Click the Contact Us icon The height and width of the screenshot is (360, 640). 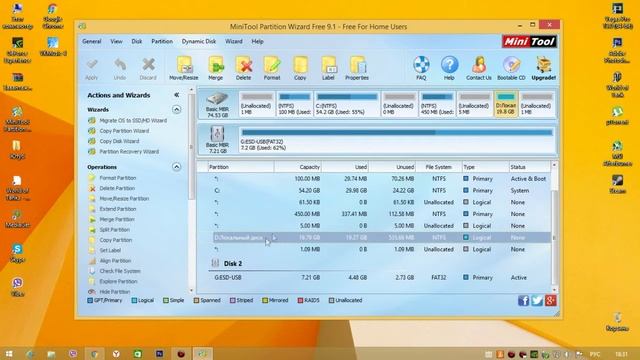tap(479, 64)
